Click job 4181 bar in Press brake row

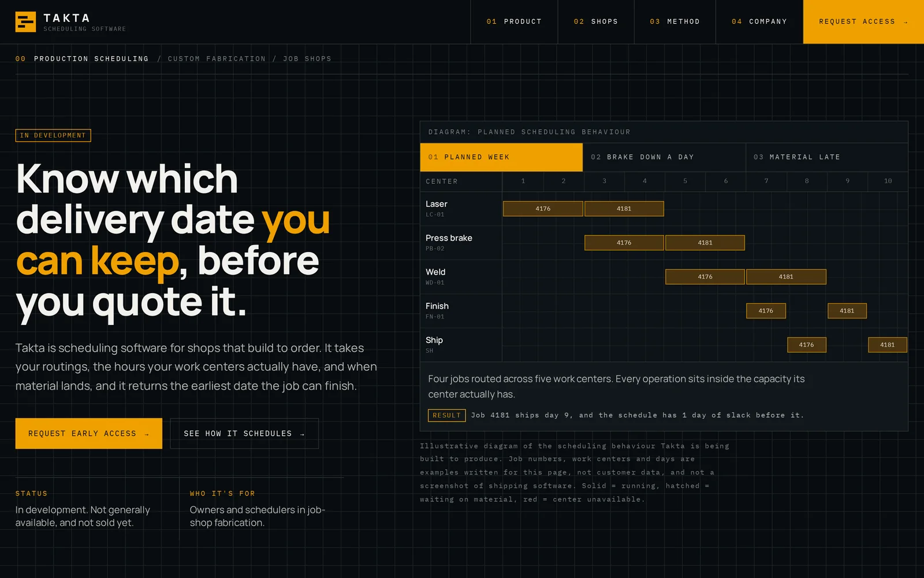pyautogui.click(x=705, y=243)
